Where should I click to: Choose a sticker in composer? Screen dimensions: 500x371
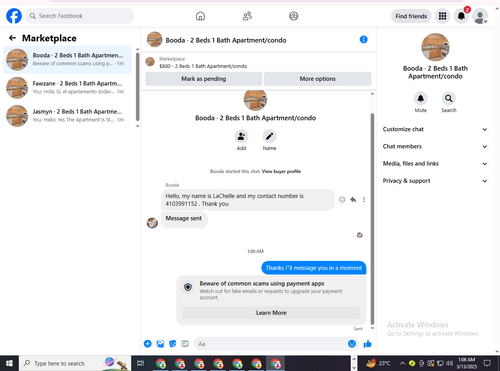click(x=173, y=344)
